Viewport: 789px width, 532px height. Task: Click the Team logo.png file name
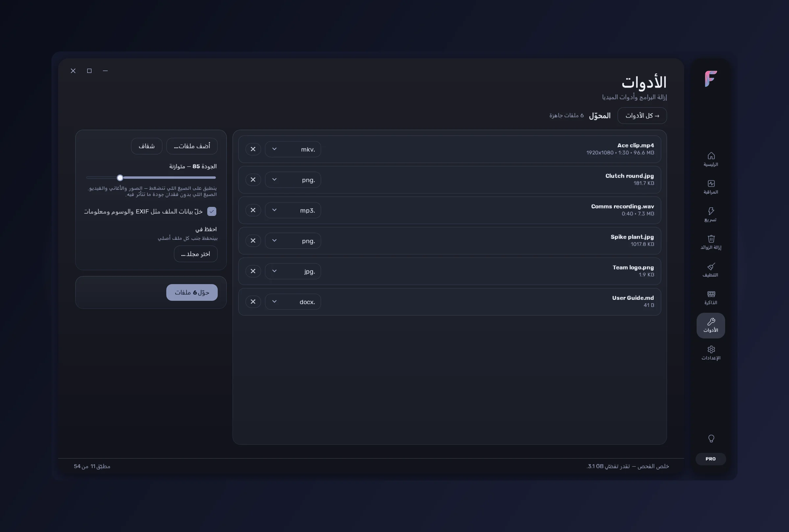(633, 267)
